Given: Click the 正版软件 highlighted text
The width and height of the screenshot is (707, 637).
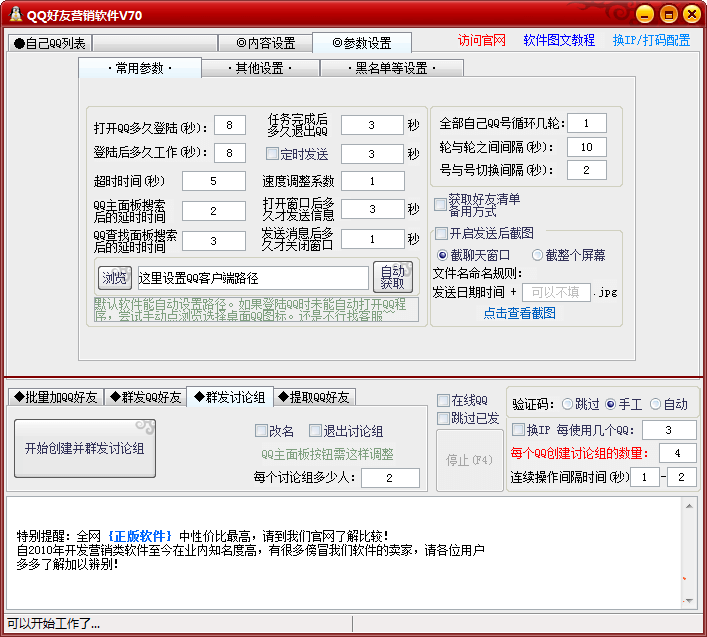Looking at the screenshot, I should click(x=140, y=536).
